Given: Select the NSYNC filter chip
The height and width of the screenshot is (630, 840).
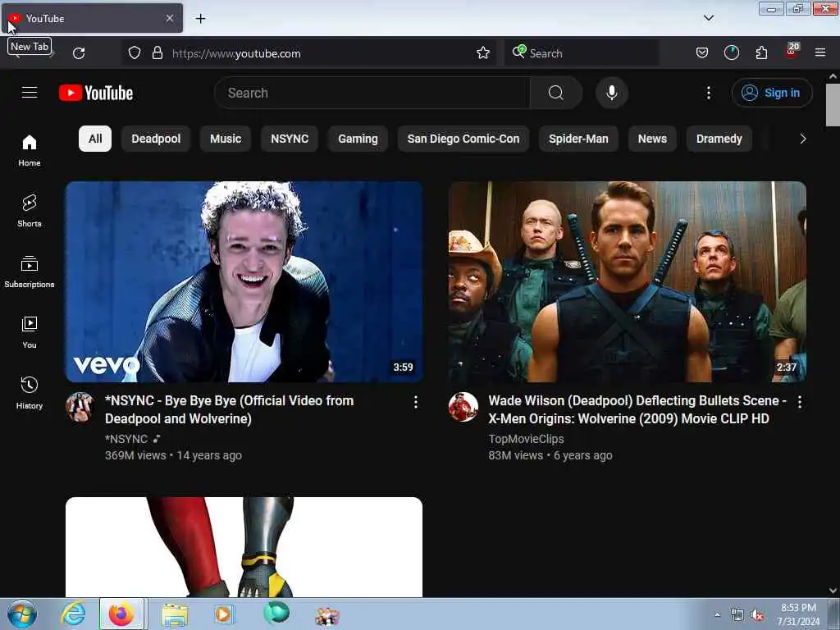Looking at the screenshot, I should coord(290,139).
